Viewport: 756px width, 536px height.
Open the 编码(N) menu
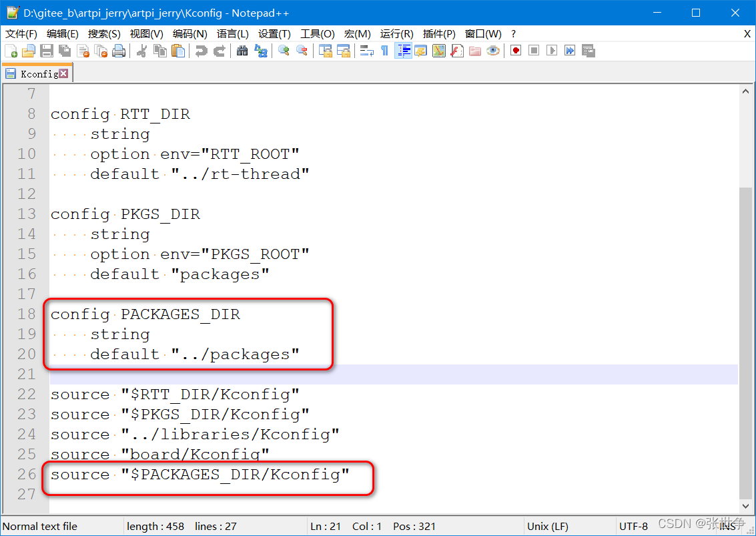pyautogui.click(x=190, y=34)
